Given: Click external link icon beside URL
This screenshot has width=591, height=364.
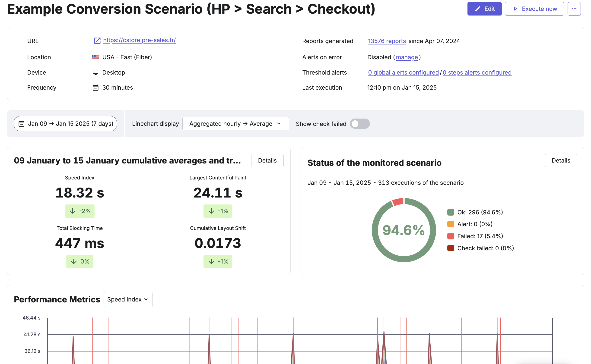Looking at the screenshot, I should click(97, 41).
